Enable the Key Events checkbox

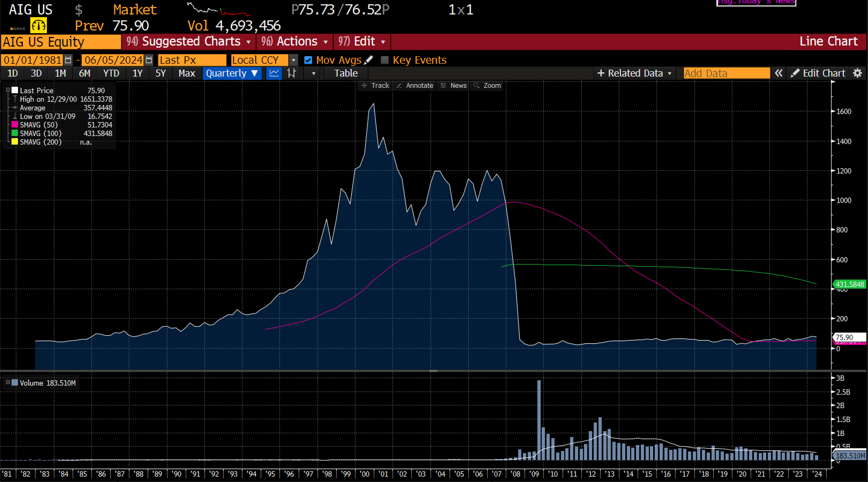(x=384, y=60)
